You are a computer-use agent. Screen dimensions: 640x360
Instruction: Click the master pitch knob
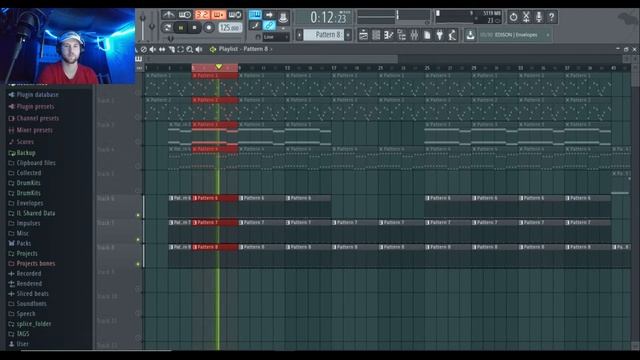pos(152,27)
